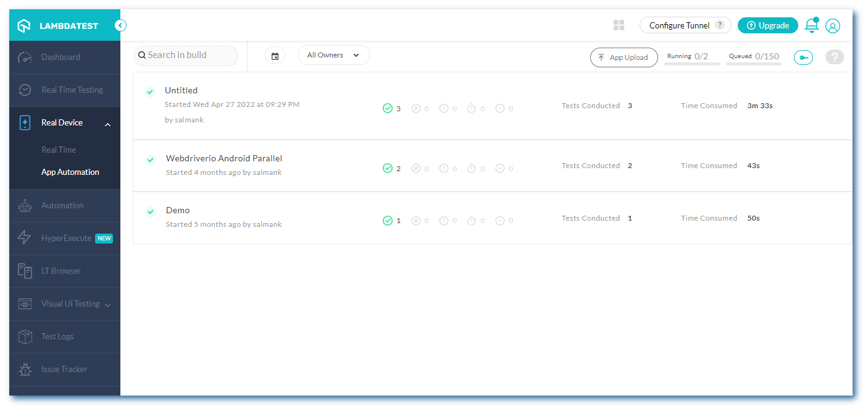868x411 pixels.
Task: Open the date range calendar filter
Action: 275,55
